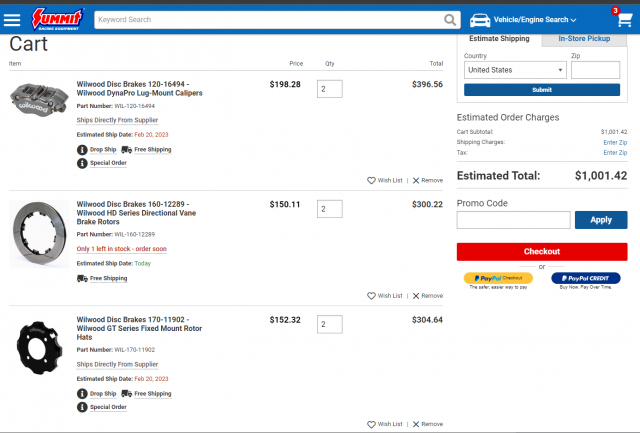Open HD Series Directional Vane Rotors link
640x433 pixels.
136,213
